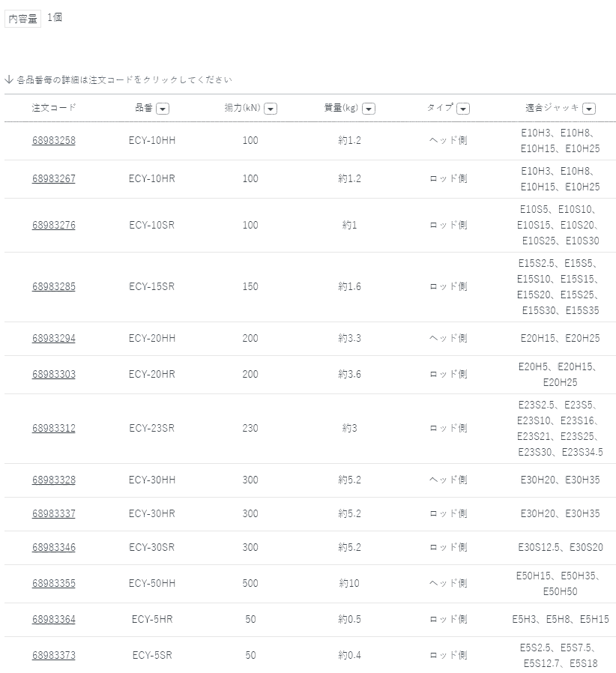Screen dimensions: 616x673
Task: Click the 内容量 label box
Action: tap(22, 19)
